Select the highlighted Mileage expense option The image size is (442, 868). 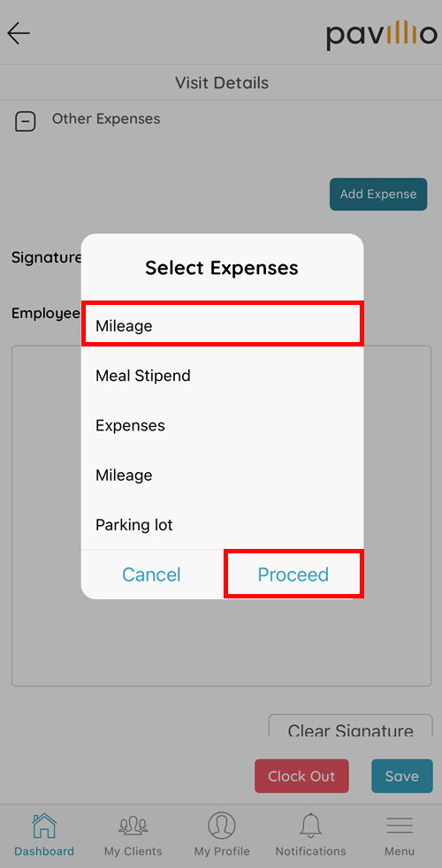tap(222, 325)
